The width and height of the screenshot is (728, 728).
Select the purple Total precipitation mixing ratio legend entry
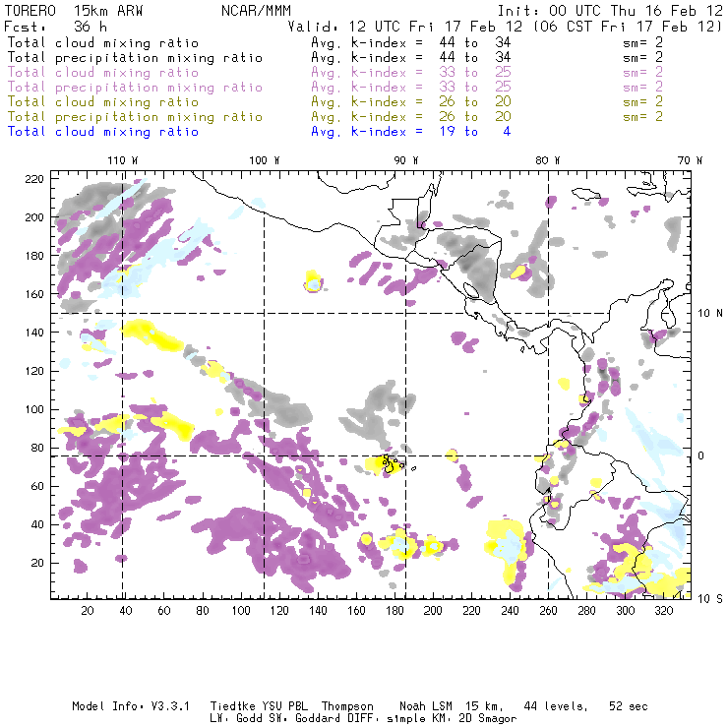pos(135,88)
